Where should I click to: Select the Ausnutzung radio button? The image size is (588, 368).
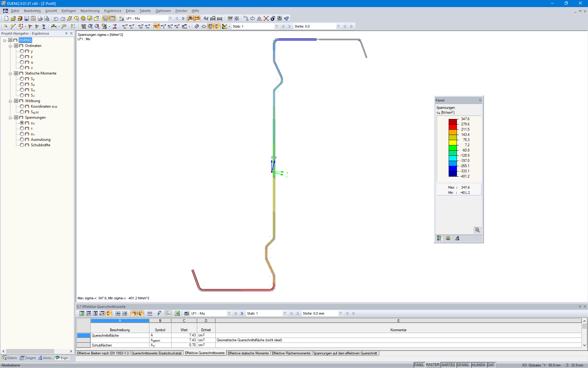[x=22, y=140]
